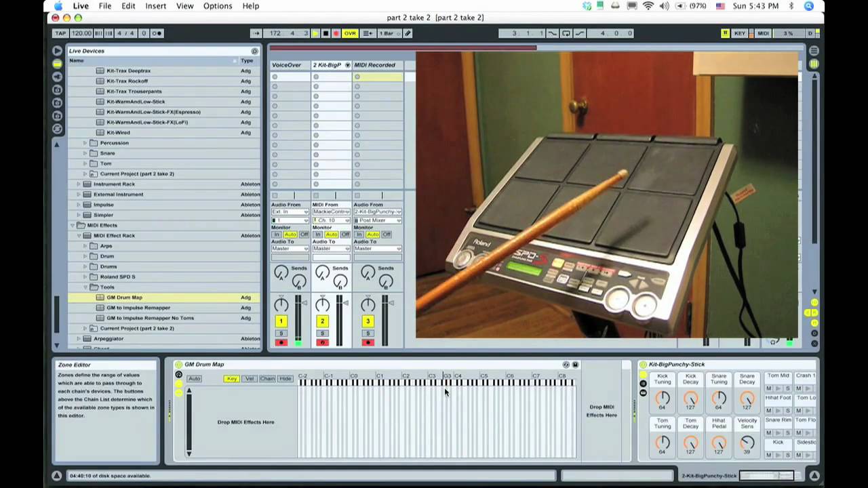Select the 120.00 tempo field
Viewport: 868px width, 488px height.
pos(81,33)
